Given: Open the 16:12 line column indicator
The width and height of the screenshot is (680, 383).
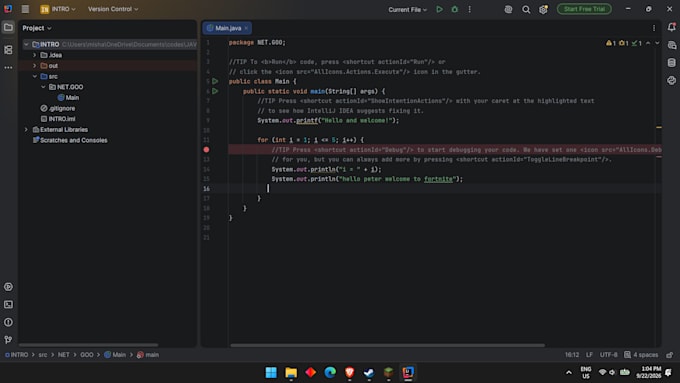Looking at the screenshot, I should 572,355.
